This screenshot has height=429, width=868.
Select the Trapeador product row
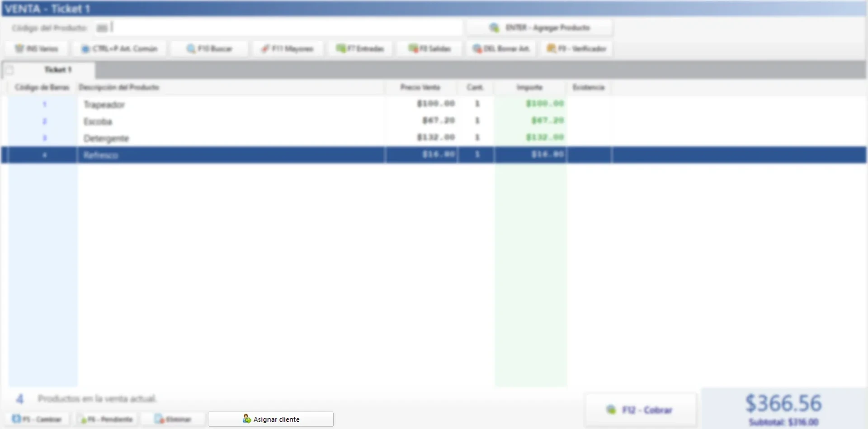[226, 104]
